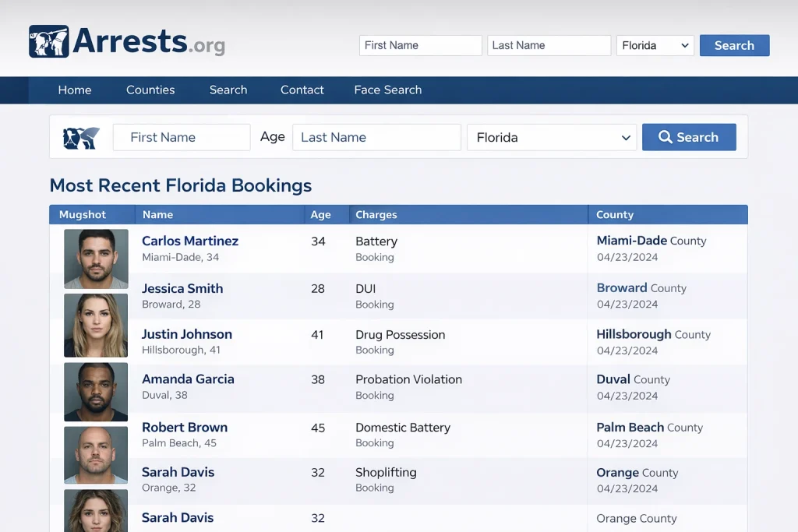Click the Charges column header
The image size is (798, 532).
(x=376, y=215)
